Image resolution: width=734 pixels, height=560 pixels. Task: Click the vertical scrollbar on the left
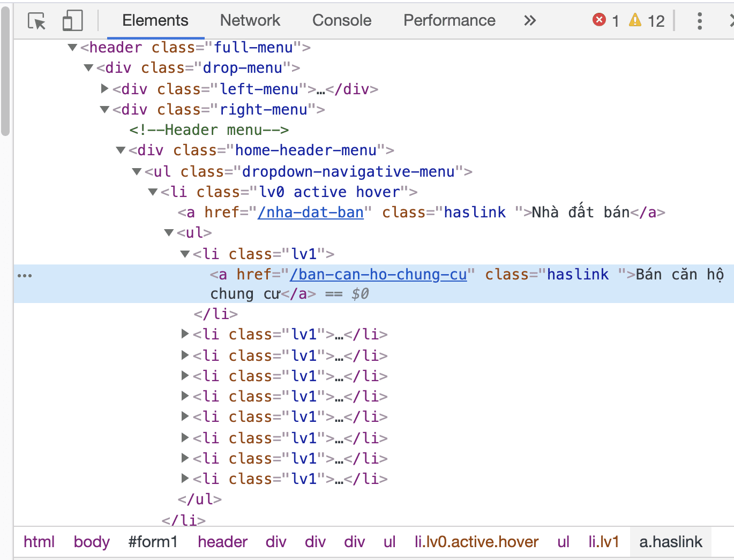coord(5,70)
